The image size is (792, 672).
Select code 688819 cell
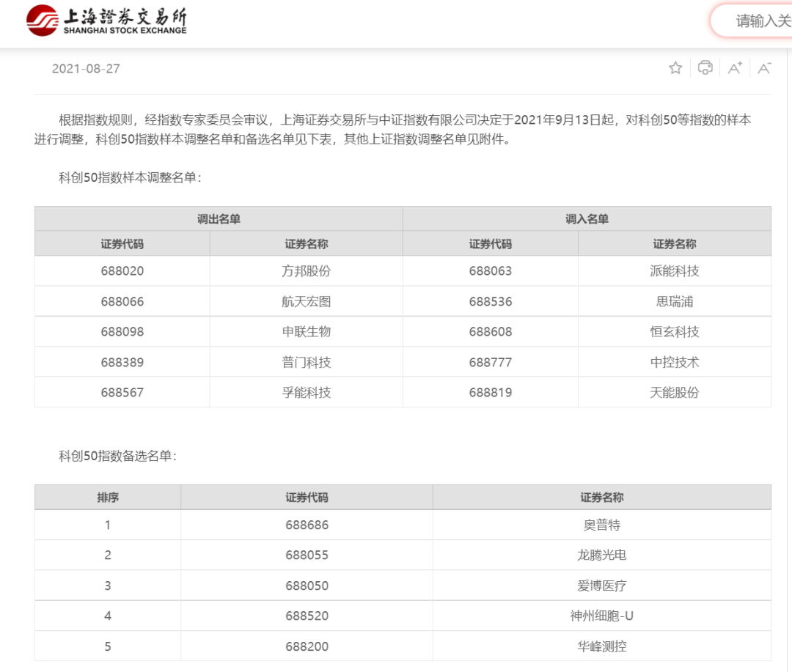point(491,392)
